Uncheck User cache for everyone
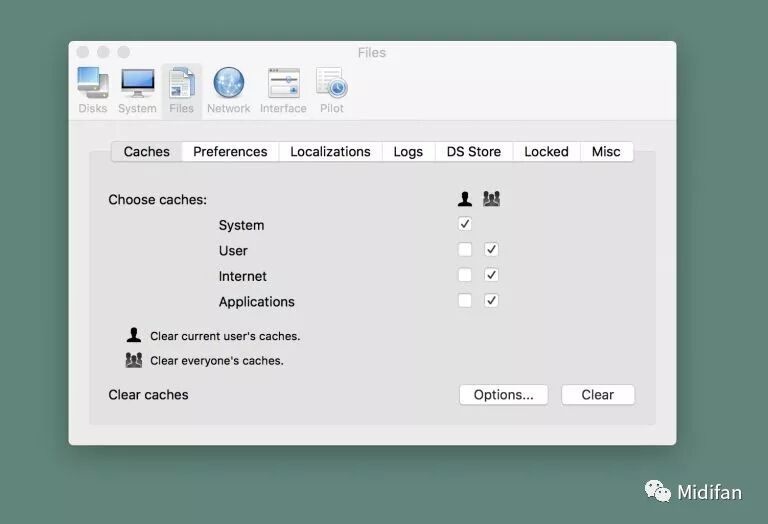Screen dimensions: 768x524 (491, 249)
